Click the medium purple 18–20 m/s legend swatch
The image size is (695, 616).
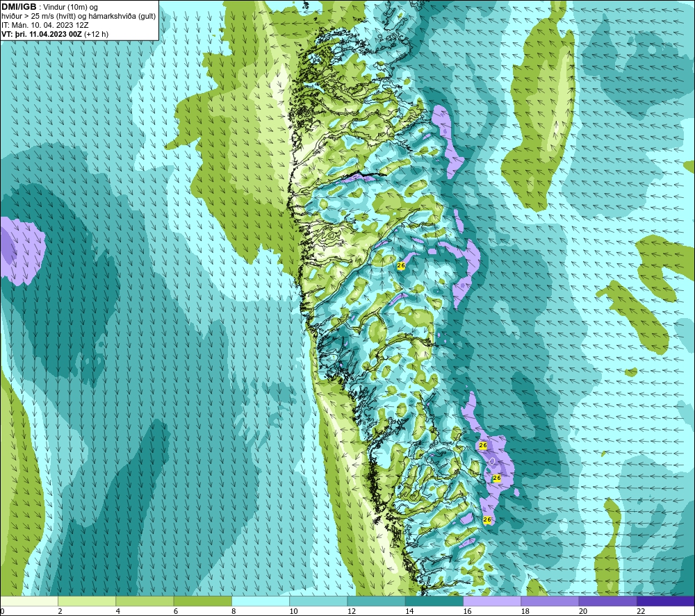point(550,601)
